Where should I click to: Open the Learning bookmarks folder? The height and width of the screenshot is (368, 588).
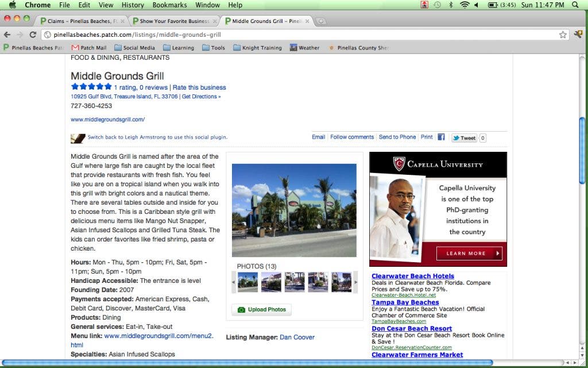[178, 48]
